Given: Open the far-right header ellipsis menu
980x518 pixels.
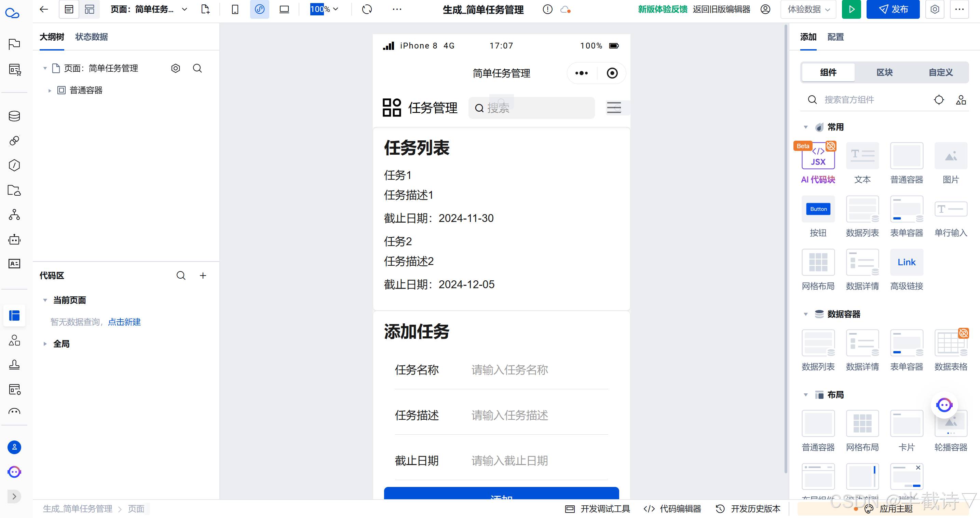Looking at the screenshot, I should (959, 10).
